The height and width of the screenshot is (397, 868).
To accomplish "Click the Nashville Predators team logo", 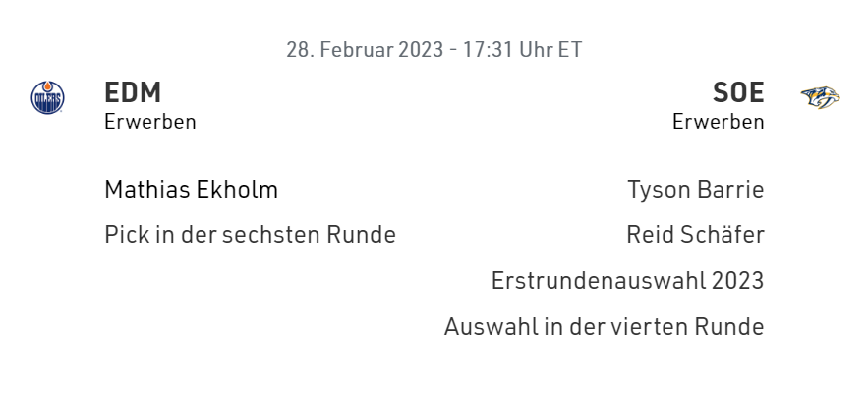I will [819, 97].
